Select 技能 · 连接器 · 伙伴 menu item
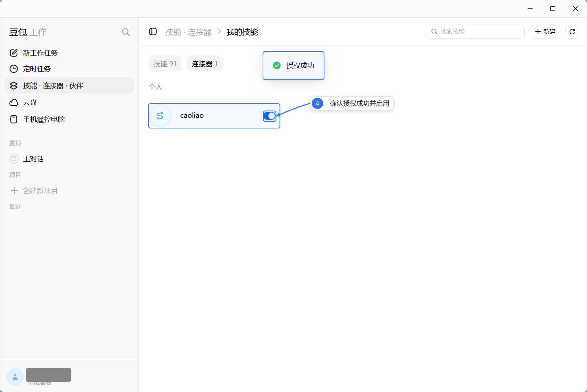The width and height of the screenshot is (587, 392). [69, 85]
